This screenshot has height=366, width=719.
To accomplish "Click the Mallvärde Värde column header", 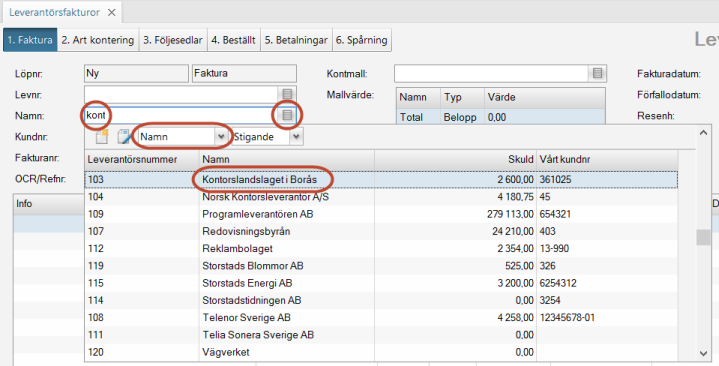I will click(x=544, y=97).
